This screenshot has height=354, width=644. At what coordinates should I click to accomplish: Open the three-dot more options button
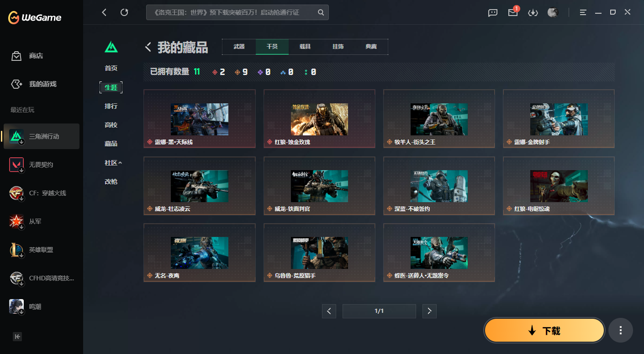pyautogui.click(x=620, y=330)
